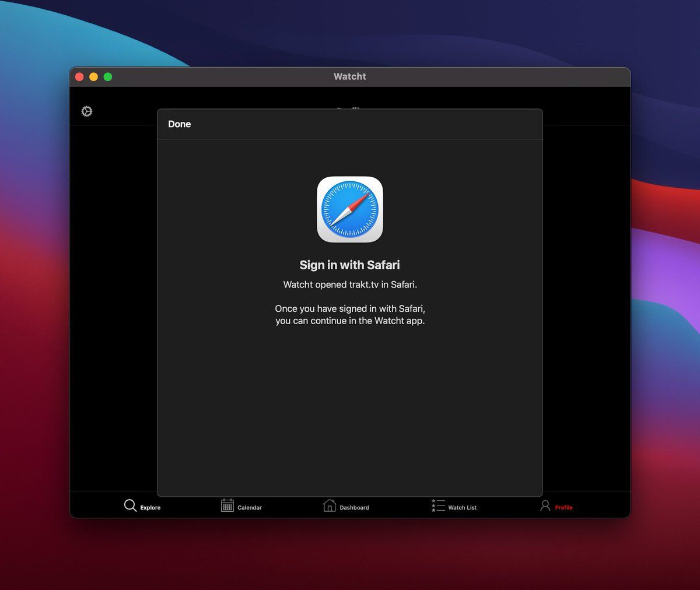Dismiss the sign-in sheet with Done
The height and width of the screenshot is (590, 700).
click(x=180, y=124)
